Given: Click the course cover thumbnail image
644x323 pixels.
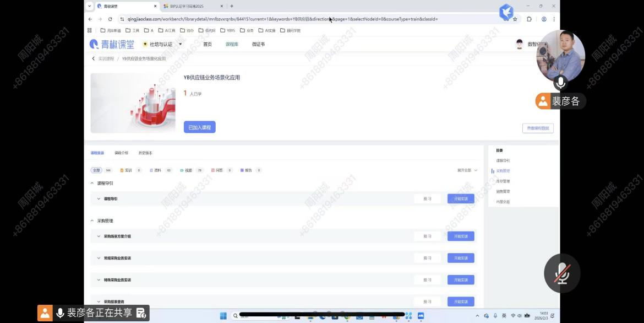Looking at the screenshot, I should click(125, 103).
